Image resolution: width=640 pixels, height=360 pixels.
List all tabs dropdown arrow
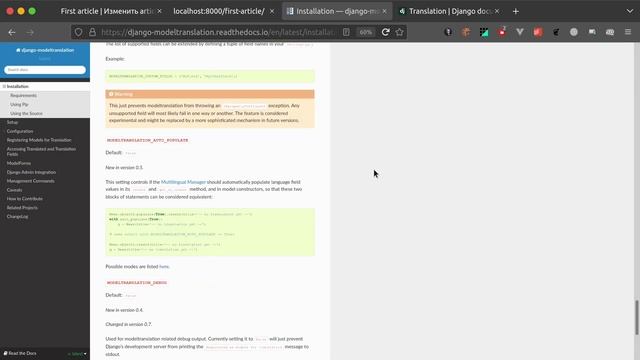point(629,11)
